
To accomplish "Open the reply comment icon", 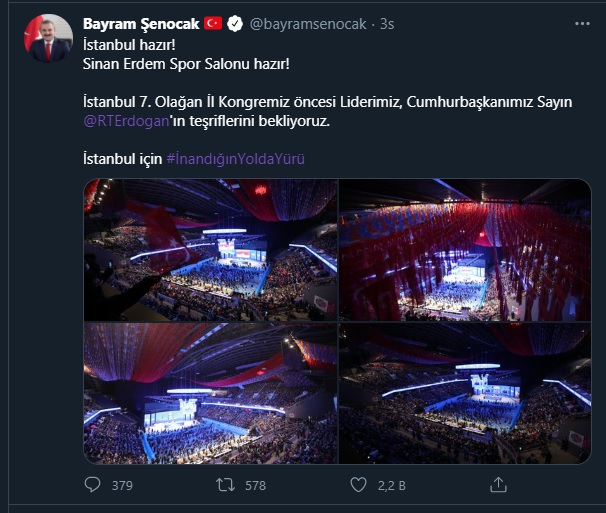I will click(x=92, y=485).
